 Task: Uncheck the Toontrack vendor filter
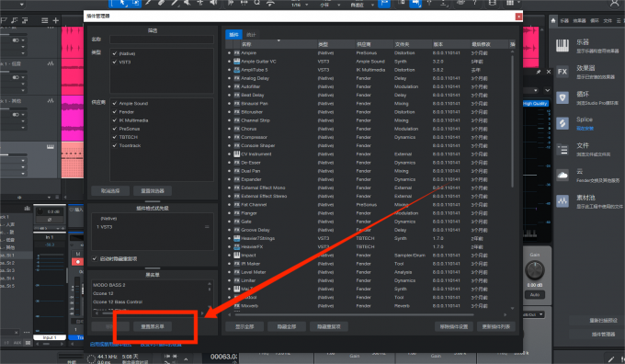point(115,145)
